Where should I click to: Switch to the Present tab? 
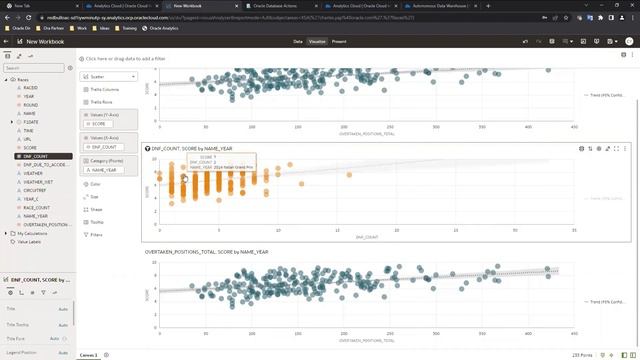coord(339,42)
